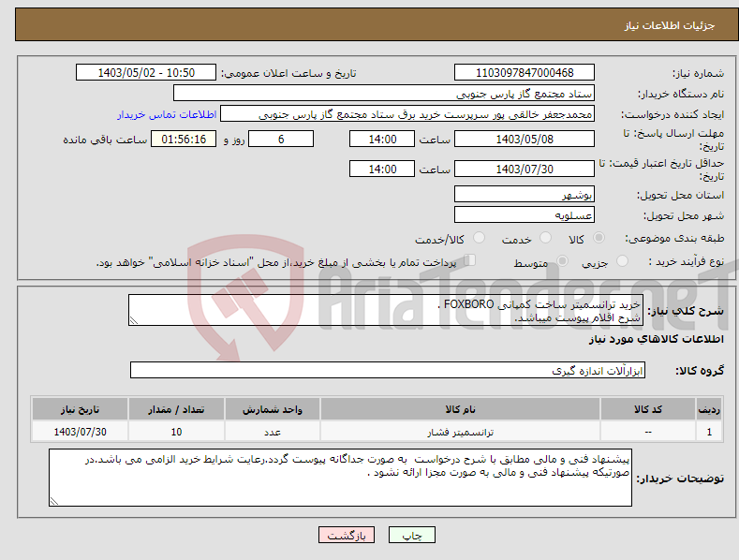Click the remaining days field showing 6
This screenshot has height=560, width=739.
281,139
